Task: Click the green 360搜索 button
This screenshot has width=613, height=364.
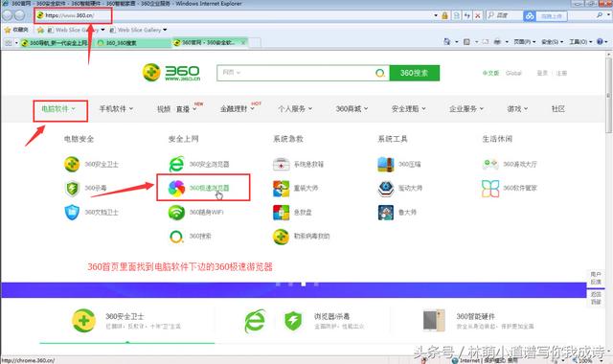Action: 415,73
